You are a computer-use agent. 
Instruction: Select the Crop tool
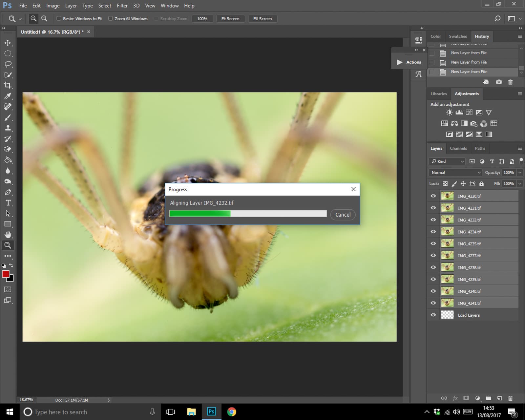click(x=8, y=85)
